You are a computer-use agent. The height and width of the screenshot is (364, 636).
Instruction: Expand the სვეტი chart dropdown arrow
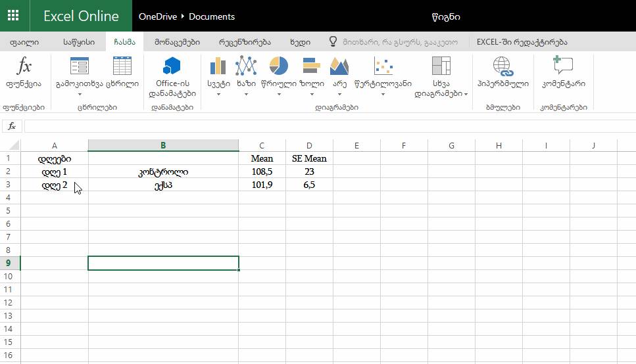(x=218, y=95)
